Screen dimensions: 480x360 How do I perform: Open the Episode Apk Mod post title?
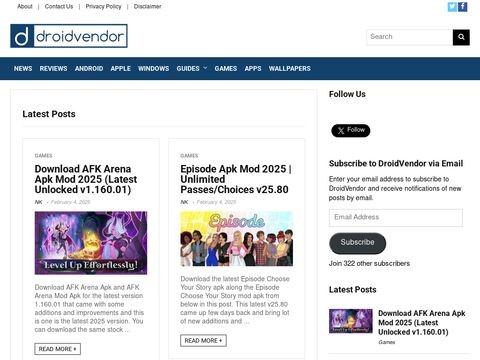click(236, 179)
